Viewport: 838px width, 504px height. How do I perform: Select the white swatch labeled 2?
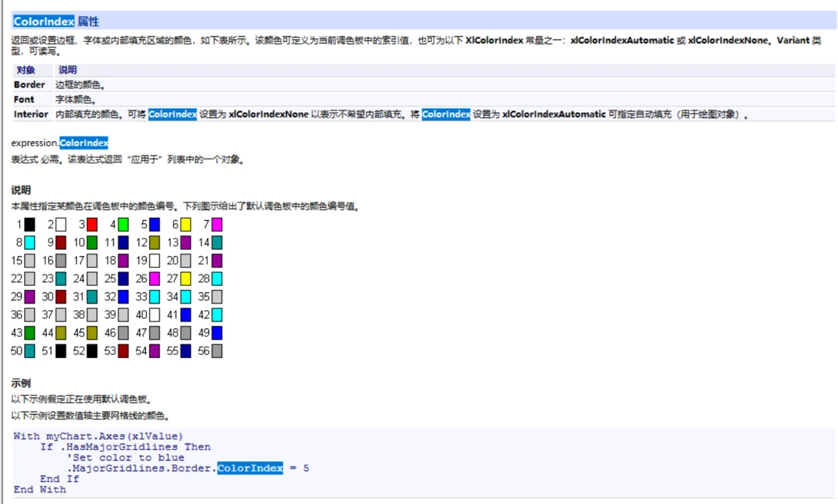point(61,224)
